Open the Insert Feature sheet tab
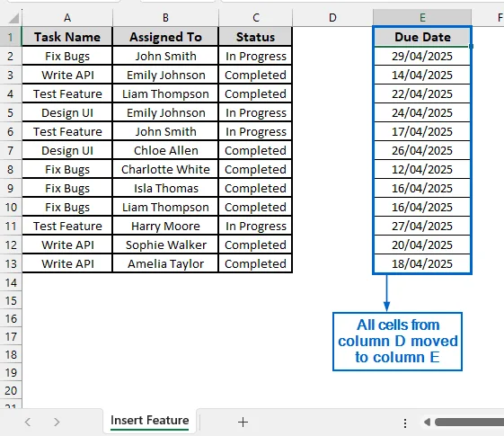The height and width of the screenshot is (436, 504). point(150,421)
